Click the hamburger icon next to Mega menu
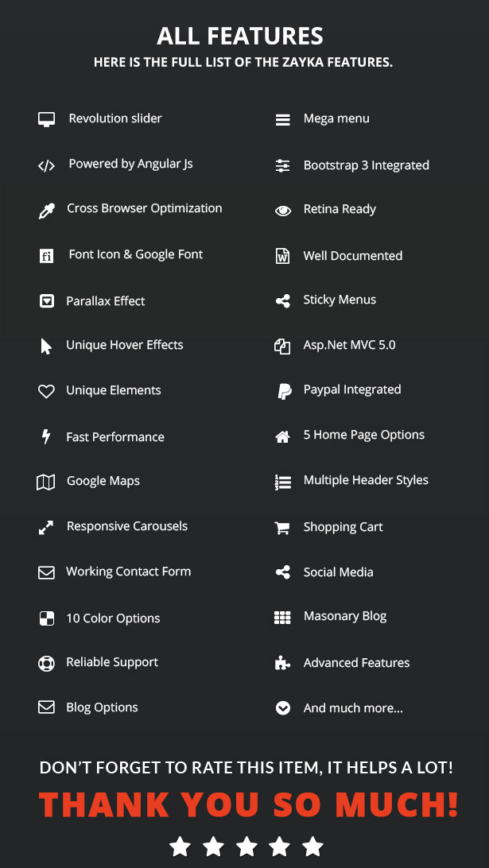 282,119
